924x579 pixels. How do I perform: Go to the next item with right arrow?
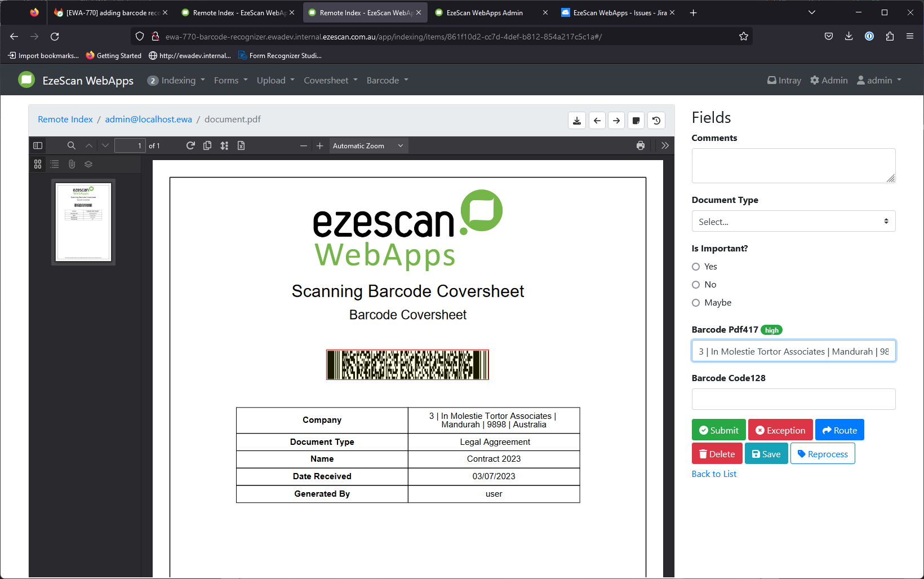[x=616, y=121]
